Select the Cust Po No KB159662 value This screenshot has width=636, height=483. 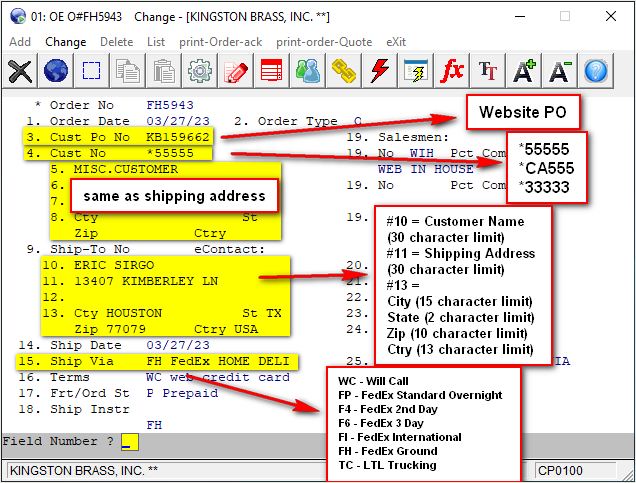(178, 137)
